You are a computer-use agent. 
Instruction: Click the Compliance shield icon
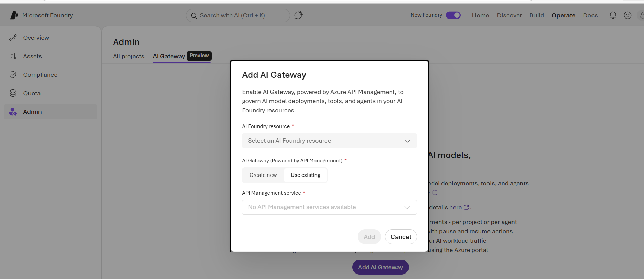pos(13,75)
